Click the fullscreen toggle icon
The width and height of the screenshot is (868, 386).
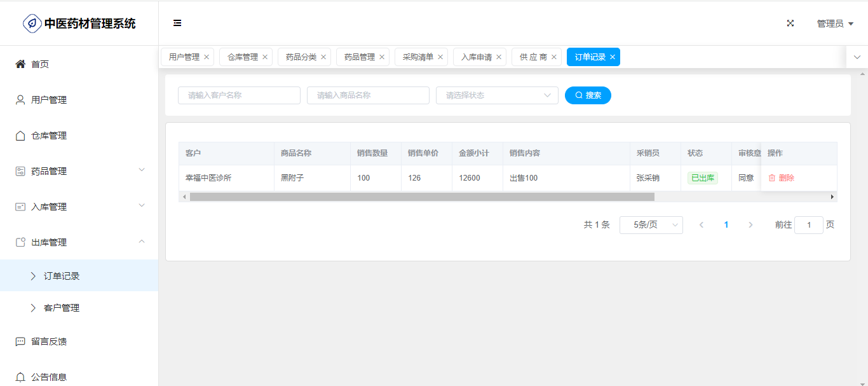(790, 24)
